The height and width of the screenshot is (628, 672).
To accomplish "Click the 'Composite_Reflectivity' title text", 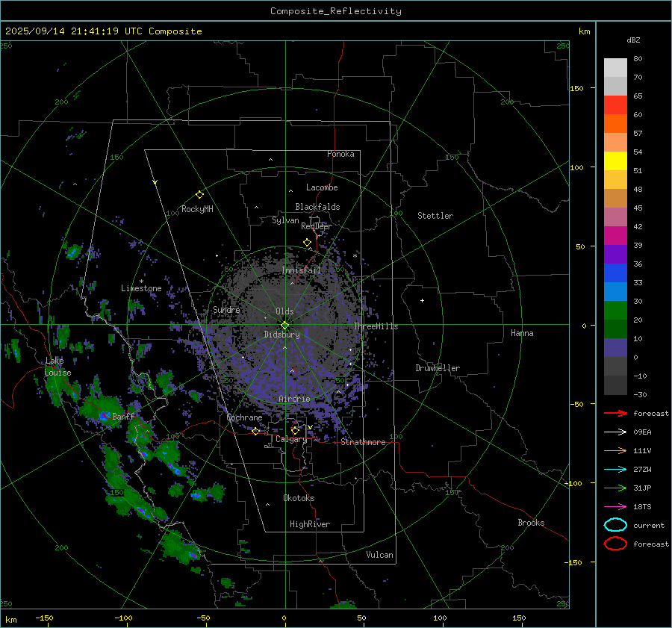I will tap(336, 11).
